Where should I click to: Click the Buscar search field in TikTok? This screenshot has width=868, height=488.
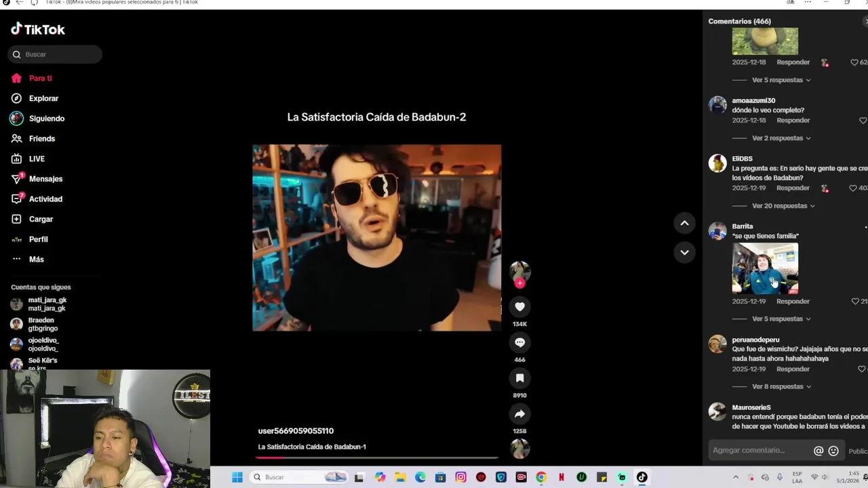point(55,54)
